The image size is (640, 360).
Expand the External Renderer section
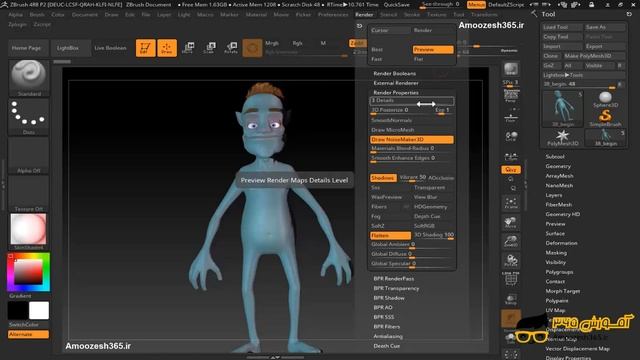396,83
